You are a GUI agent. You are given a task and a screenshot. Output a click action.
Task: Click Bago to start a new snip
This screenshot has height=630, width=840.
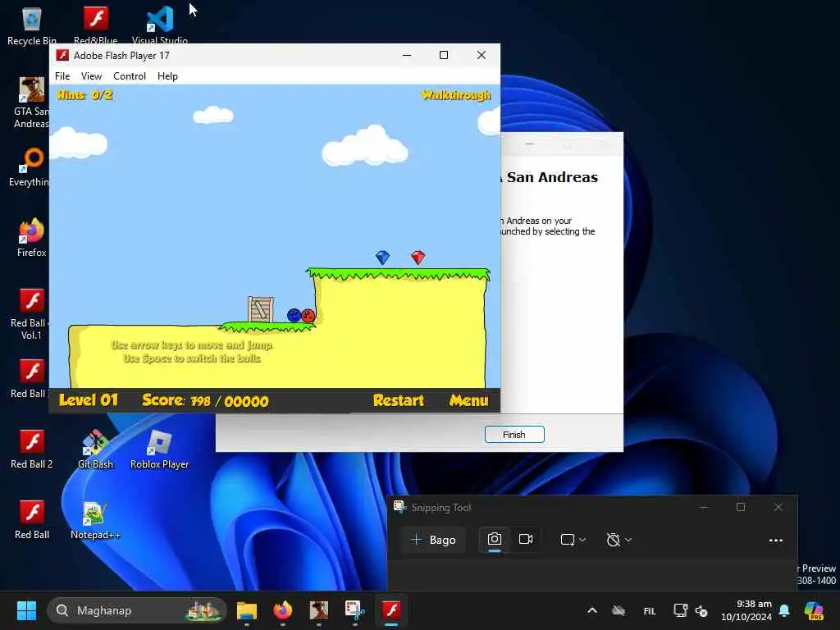click(x=433, y=540)
